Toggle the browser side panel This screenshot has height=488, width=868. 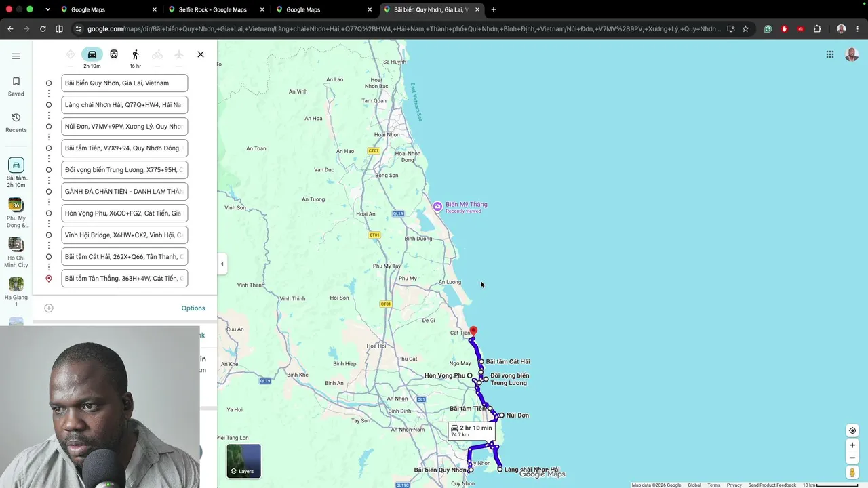point(59,28)
